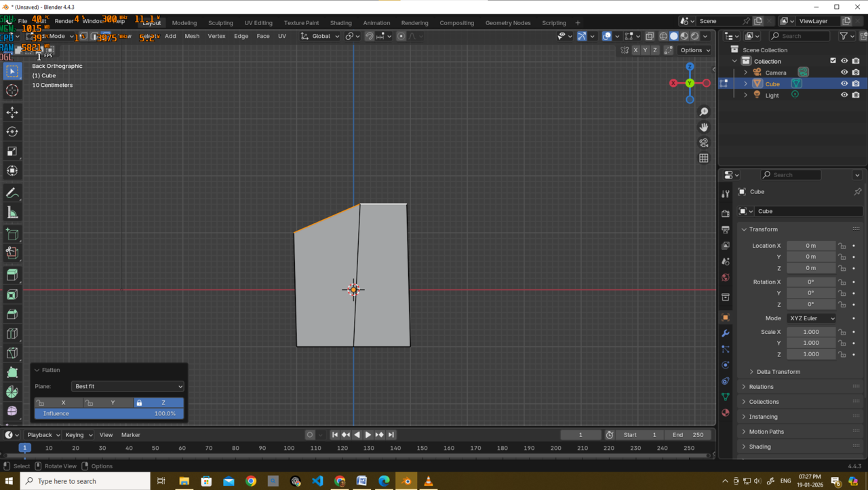This screenshot has width=868, height=490.
Task: Open the rotation Mode XYZ Euler dropdown
Action: (811, 318)
